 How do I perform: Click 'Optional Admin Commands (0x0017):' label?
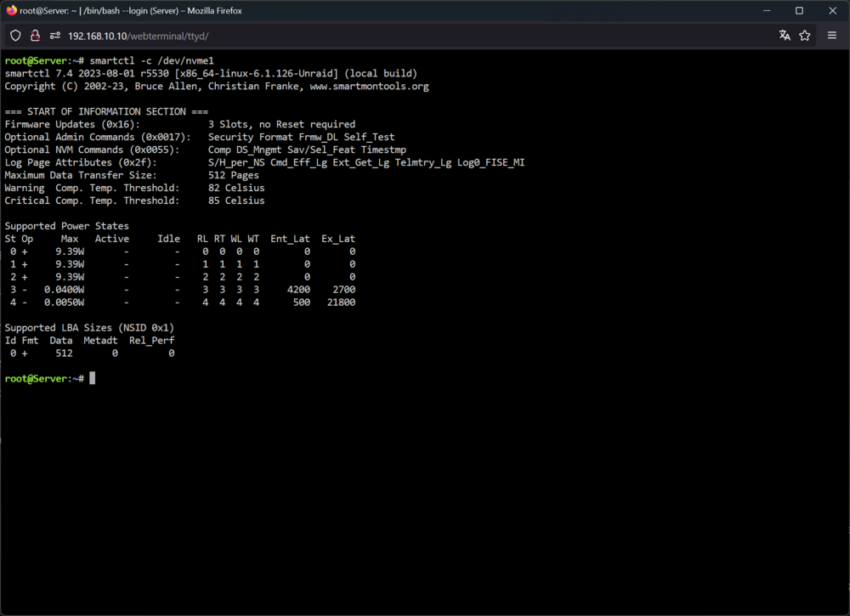click(98, 137)
